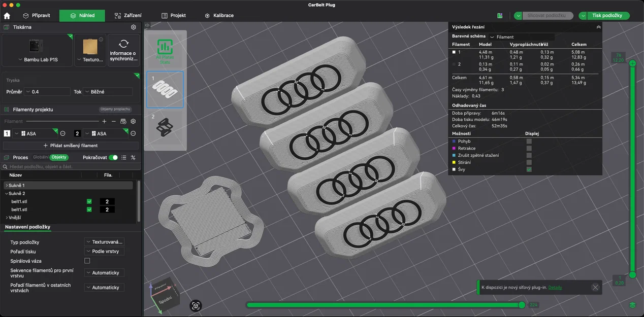Open the process settings list icon
This screenshot has height=317, width=644.
(124, 157)
